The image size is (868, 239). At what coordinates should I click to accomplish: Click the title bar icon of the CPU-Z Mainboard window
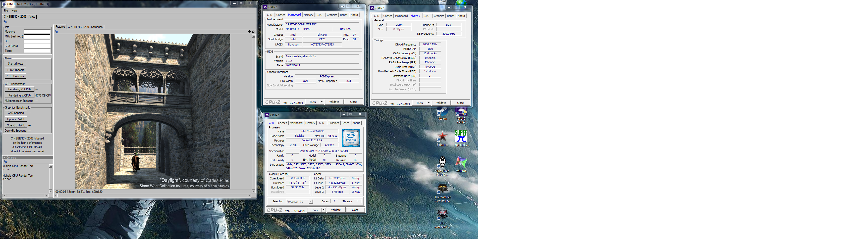pos(265,7)
